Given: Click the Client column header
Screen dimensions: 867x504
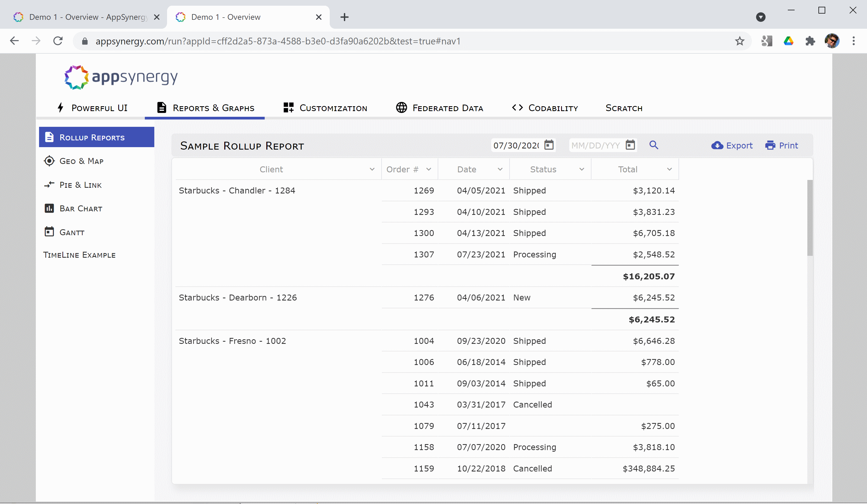Looking at the screenshot, I should pyautogui.click(x=271, y=169).
